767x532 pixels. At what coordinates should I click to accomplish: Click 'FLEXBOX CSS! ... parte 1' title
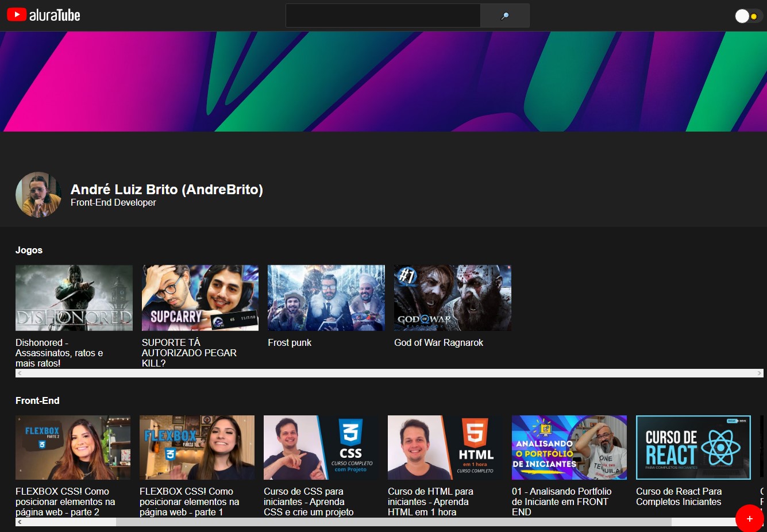tap(190, 502)
